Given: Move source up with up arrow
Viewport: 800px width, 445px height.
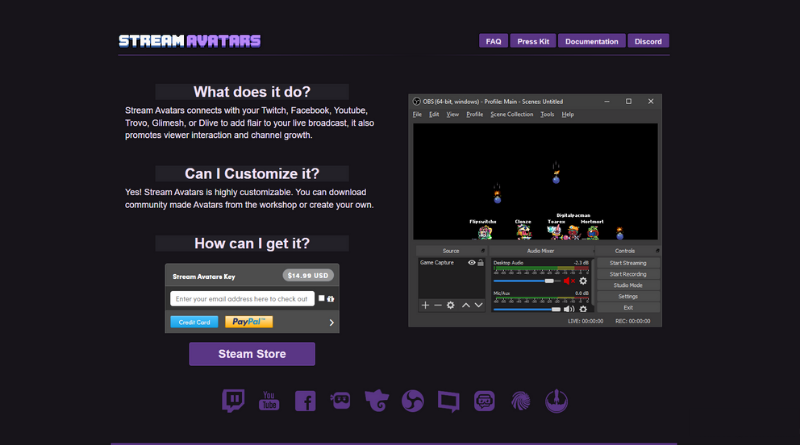Looking at the screenshot, I should 466,305.
